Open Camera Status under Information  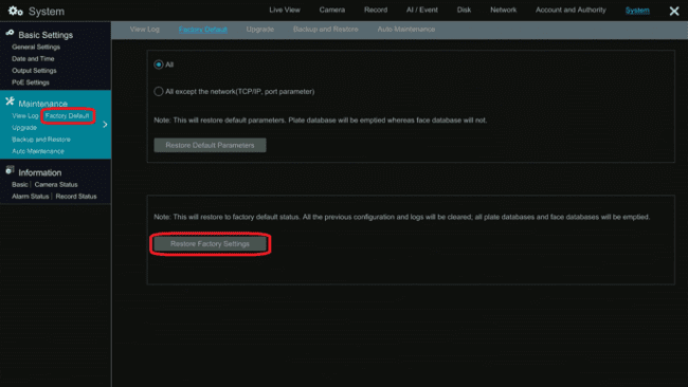pos(56,185)
